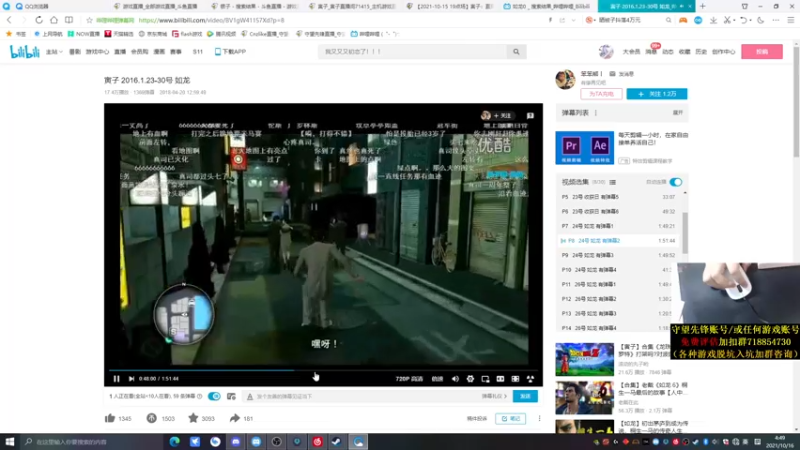The image size is (800, 450).
Task: Open the uploader's avatar profile
Action: [565, 79]
